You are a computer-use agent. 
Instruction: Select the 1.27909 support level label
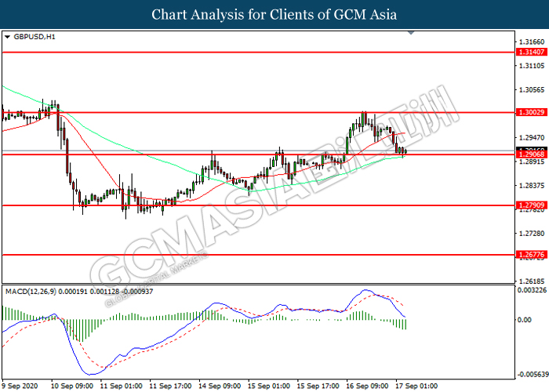[x=531, y=205]
